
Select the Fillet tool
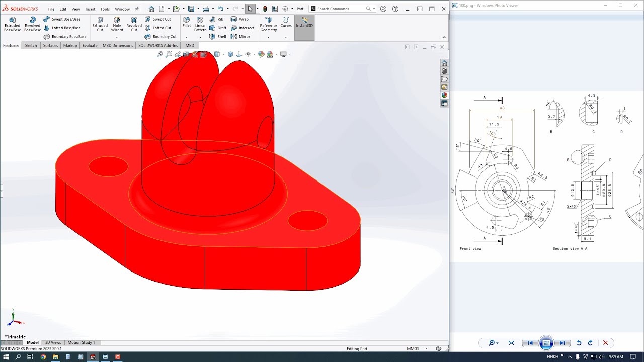pyautogui.click(x=186, y=22)
